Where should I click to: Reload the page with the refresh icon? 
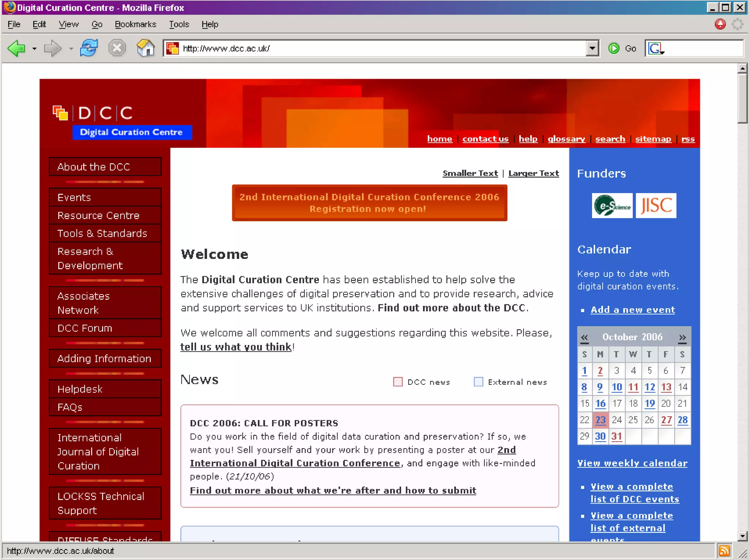pos(89,48)
